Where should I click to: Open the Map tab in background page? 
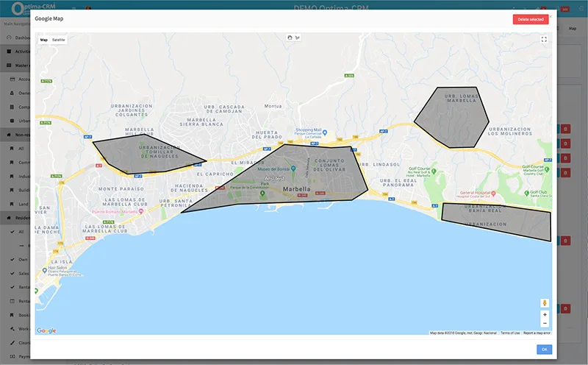pyautogui.click(x=573, y=29)
